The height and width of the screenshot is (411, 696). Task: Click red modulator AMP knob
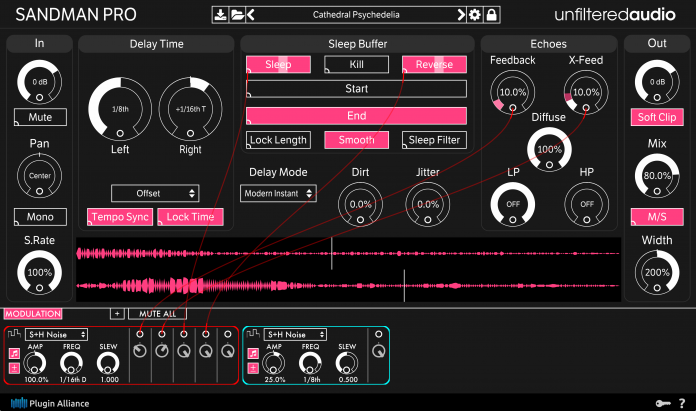[35, 364]
